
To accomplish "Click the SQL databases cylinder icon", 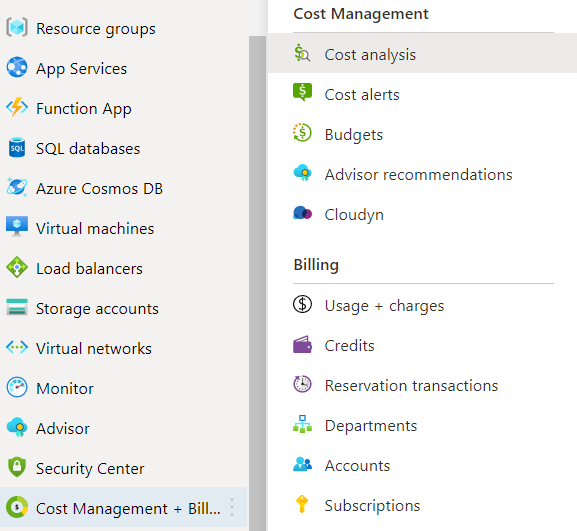I will (x=17, y=148).
